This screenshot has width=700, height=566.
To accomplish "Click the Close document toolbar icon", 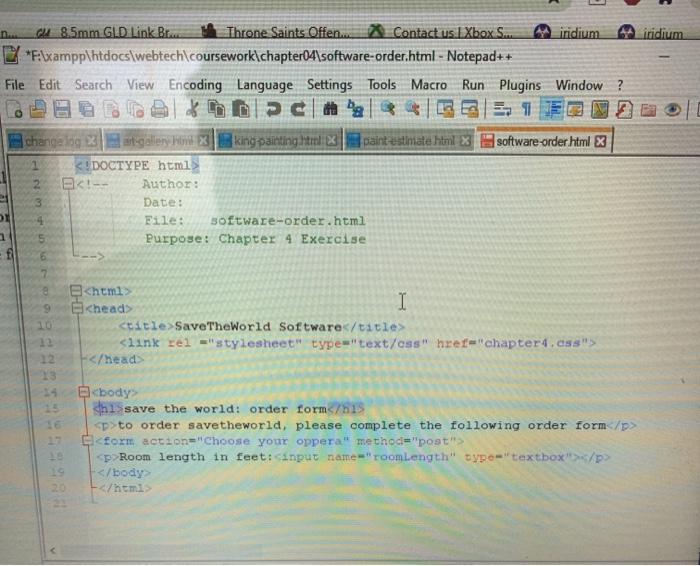I will (111, 109).
